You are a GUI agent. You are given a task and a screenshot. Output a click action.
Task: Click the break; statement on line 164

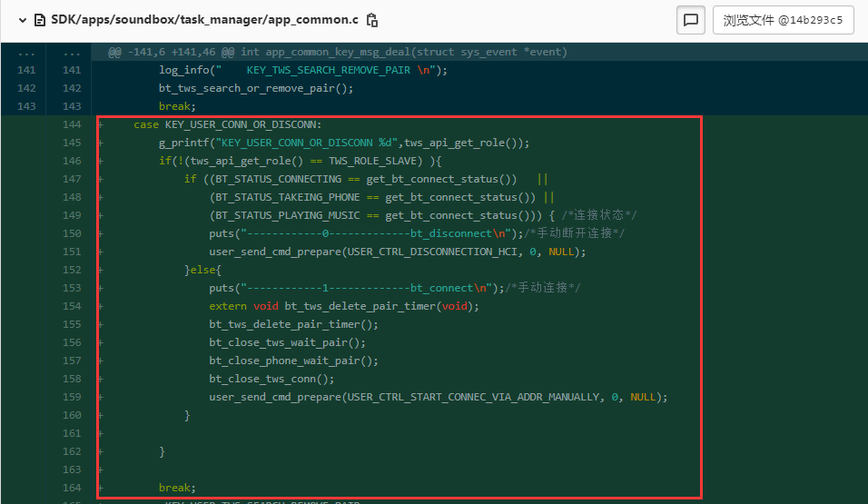[177, 488]
